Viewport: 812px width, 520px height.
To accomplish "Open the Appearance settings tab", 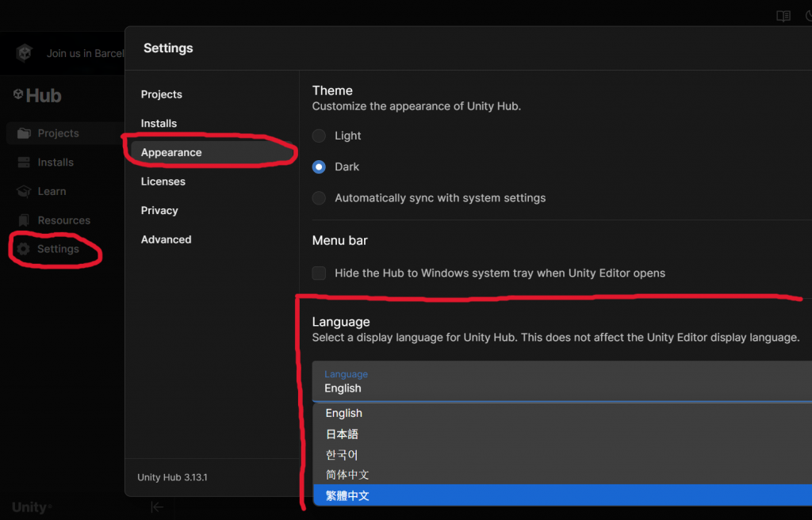I will click(213, 152).
